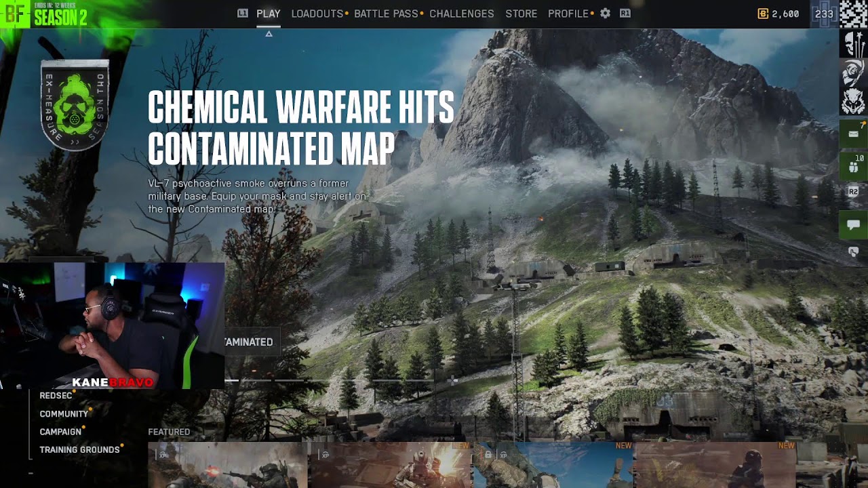Open the Season Two gas mask emblem

pyautogui.click(x=75, y=104)
